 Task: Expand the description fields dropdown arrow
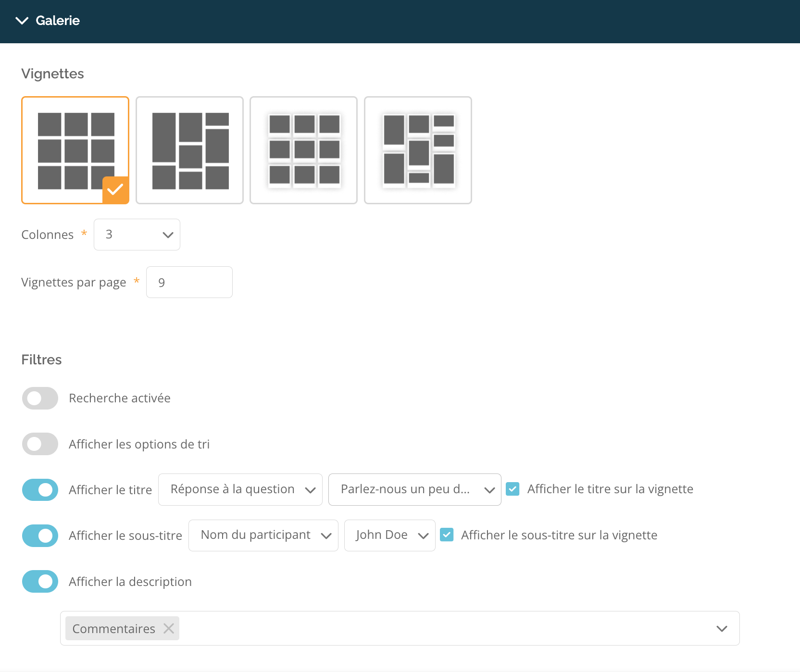coord(721,628)
